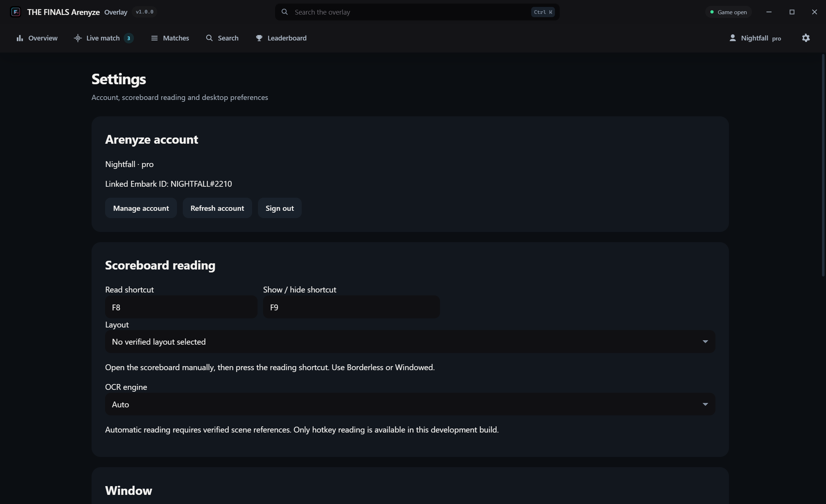
Task: Sign out of the Arenyze account
Action: tap(279, 208)
